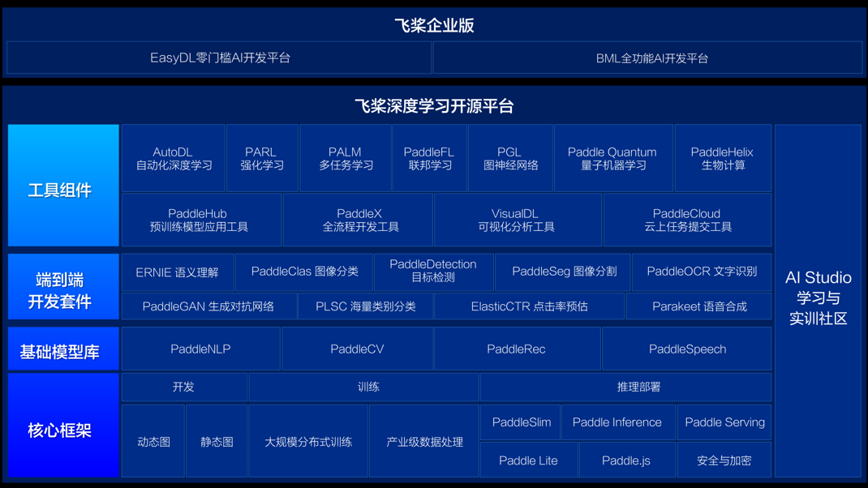Open VisualDL 可视化分析工具 tile
This screenshot has width=868, height=488.
pyautogui.click(x=518, y=220)
